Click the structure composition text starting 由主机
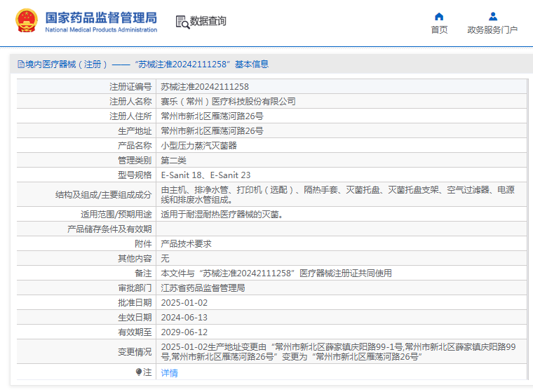This screenshot has width=533, height=392. [338, 194]
